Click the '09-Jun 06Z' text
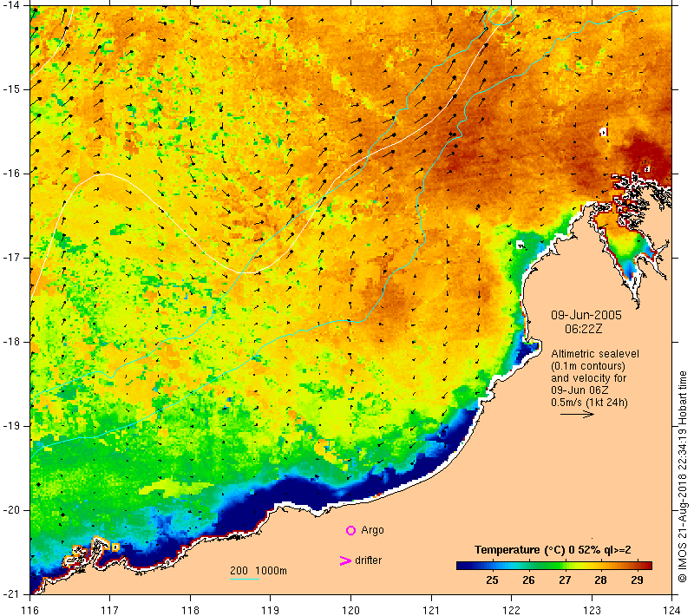This screenshot has height=616, width=694. coord(579,390)
